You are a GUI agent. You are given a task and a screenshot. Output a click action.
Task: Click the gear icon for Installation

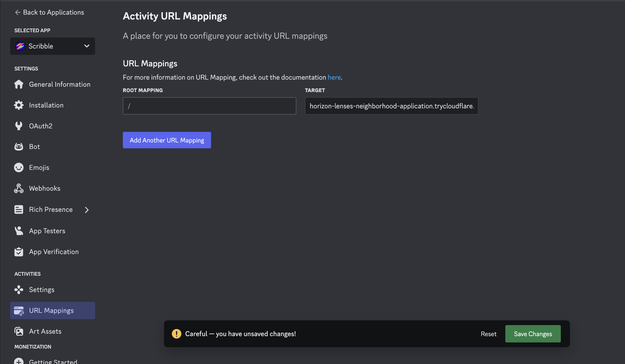(19, 105)
